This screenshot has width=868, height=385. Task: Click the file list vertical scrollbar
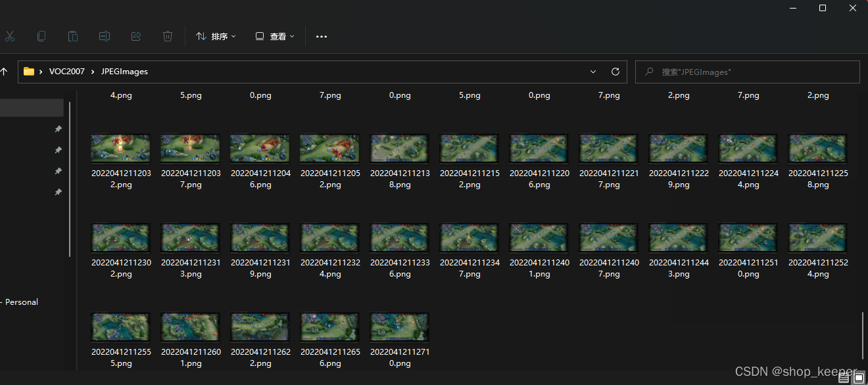pos(864,335)
